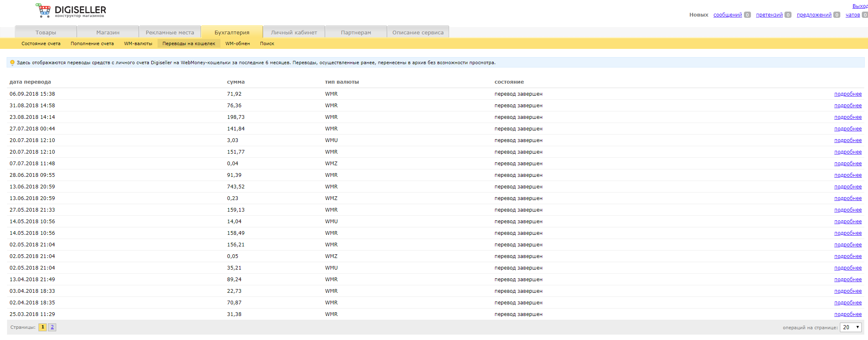Viewport: 868px width, 340px height.
Task: Open the претензий link
Action: click(x=769, y=15)
